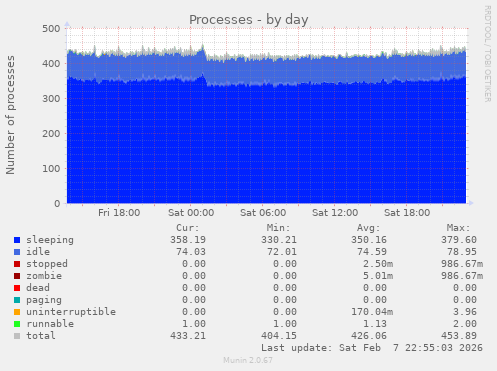Click the 'Avg:' column header
497x371 pixels.
point(368,228)
